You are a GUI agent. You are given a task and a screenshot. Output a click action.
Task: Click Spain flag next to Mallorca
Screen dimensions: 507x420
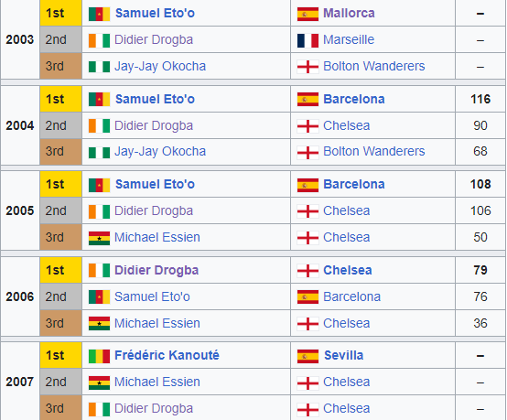[307, 14]
